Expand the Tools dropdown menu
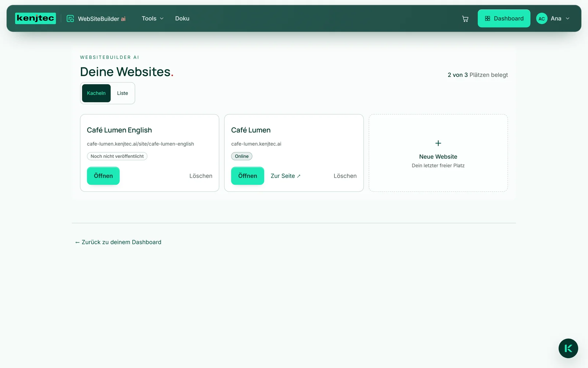This screenshot has width=588, height=368. 153,18
